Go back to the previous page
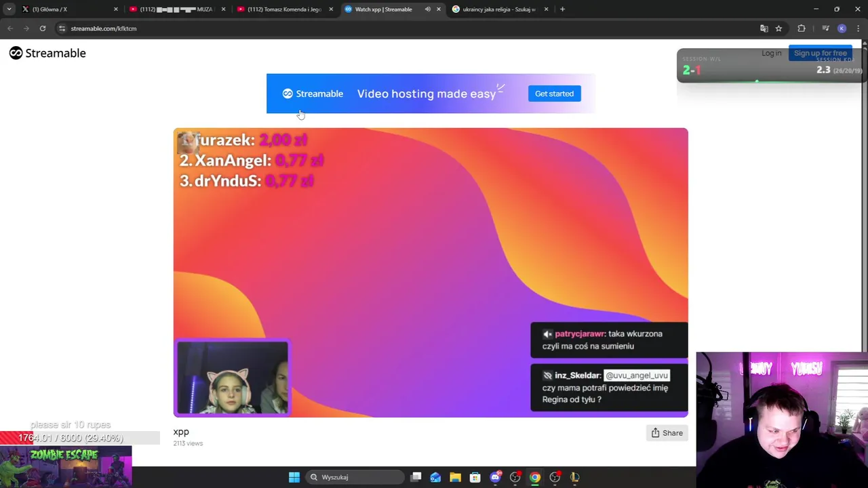 tap(10, 28)
